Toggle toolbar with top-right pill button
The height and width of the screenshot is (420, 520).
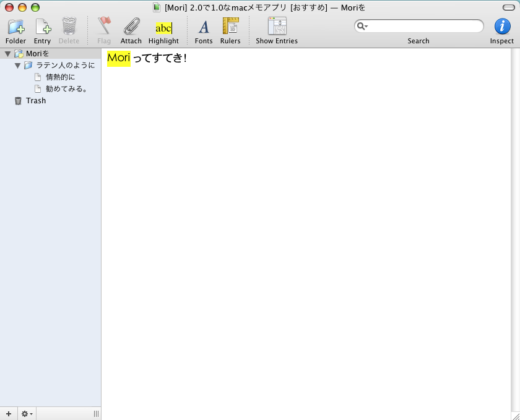click(508, 7)
